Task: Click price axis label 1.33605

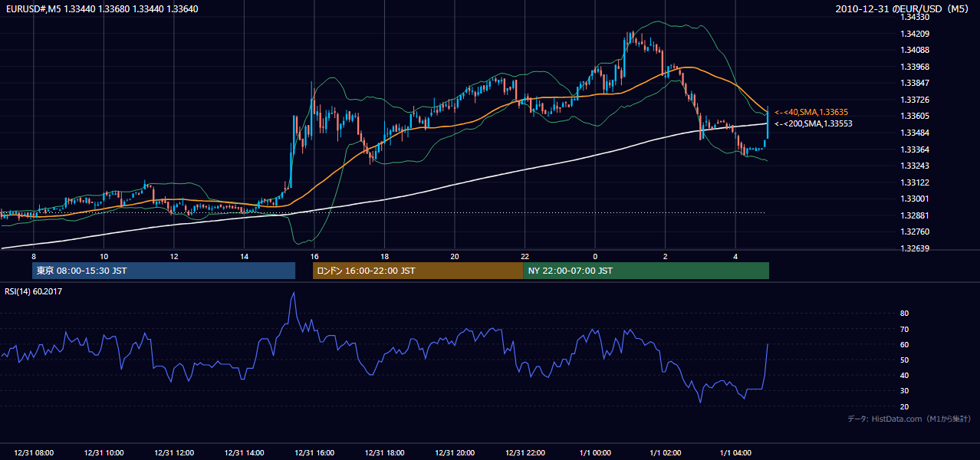Action: [x=913, y=116]
